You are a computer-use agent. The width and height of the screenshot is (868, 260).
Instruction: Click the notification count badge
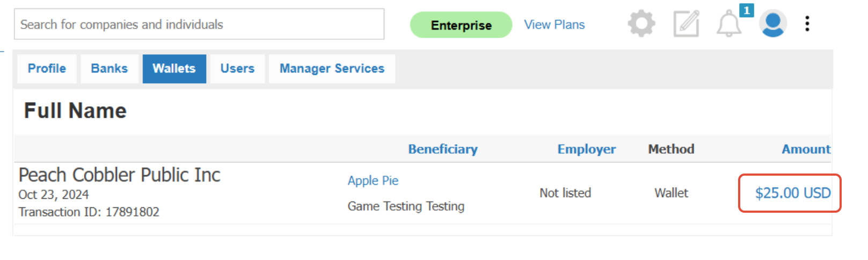[x=747, y=10]
